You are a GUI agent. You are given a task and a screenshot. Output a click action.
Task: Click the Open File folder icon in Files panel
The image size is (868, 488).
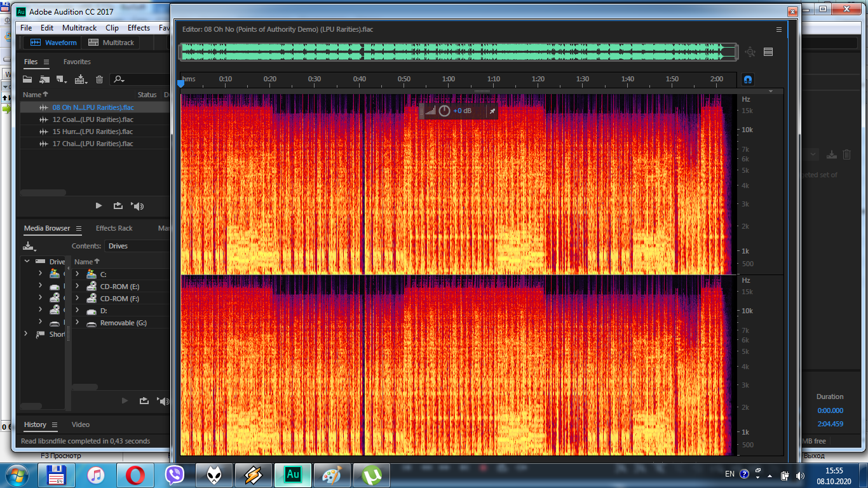click(x=27, y=79)
